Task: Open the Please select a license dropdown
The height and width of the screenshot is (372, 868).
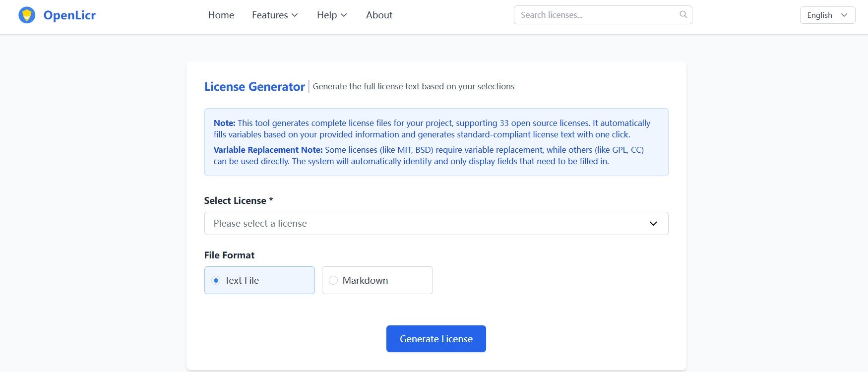Action: coord(436,224)
